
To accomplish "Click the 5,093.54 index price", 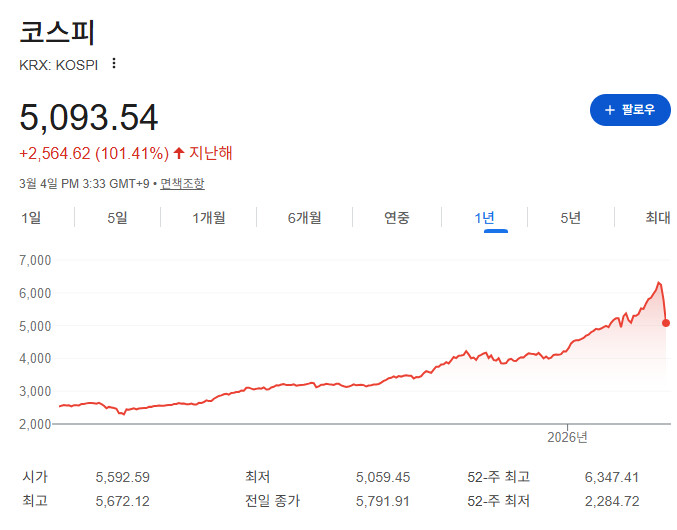I will click(89, 118).
